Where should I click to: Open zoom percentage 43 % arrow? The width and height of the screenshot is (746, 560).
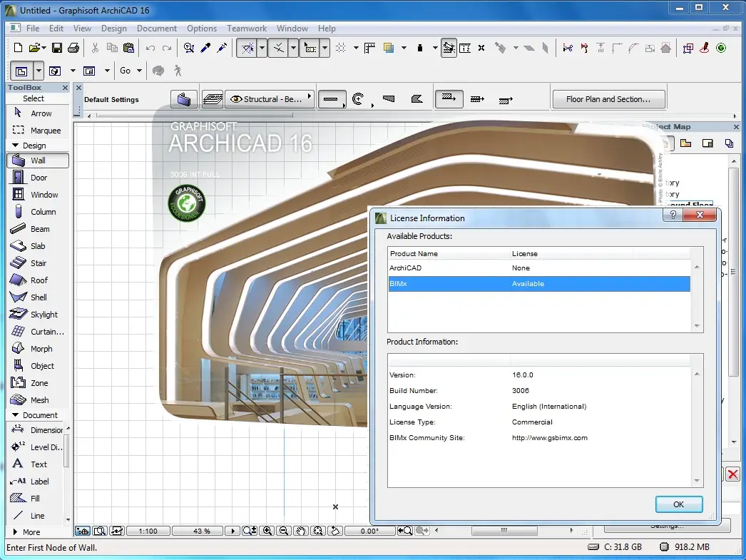[233, 531]
